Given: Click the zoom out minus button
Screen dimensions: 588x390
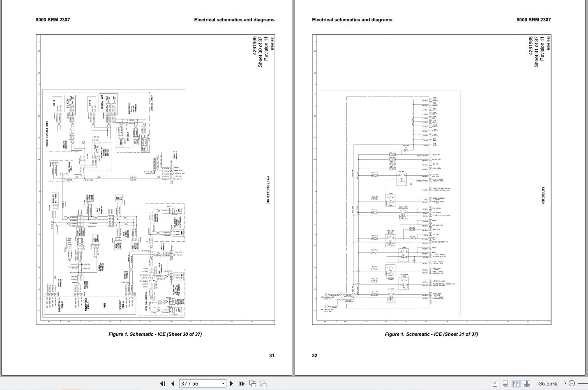Looking at the screenshot, I should tap(572, 383).
